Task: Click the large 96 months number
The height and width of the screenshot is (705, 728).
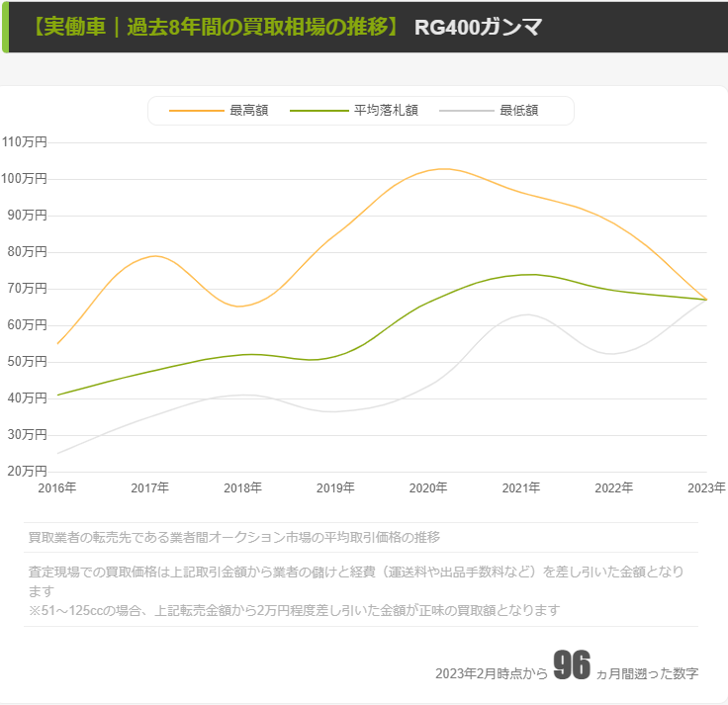Action: click(x=572, y=666)
